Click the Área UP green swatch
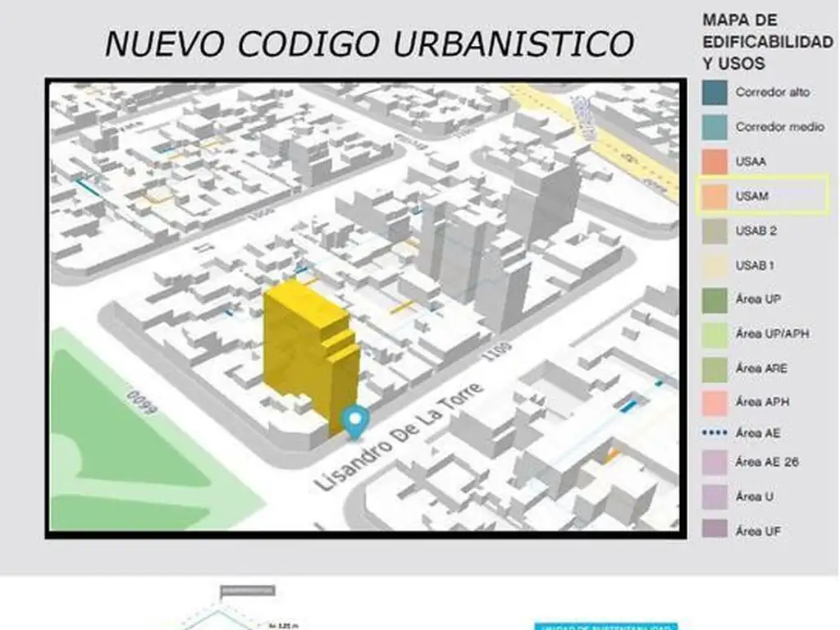The image size is (840, 630). (714, 300)
